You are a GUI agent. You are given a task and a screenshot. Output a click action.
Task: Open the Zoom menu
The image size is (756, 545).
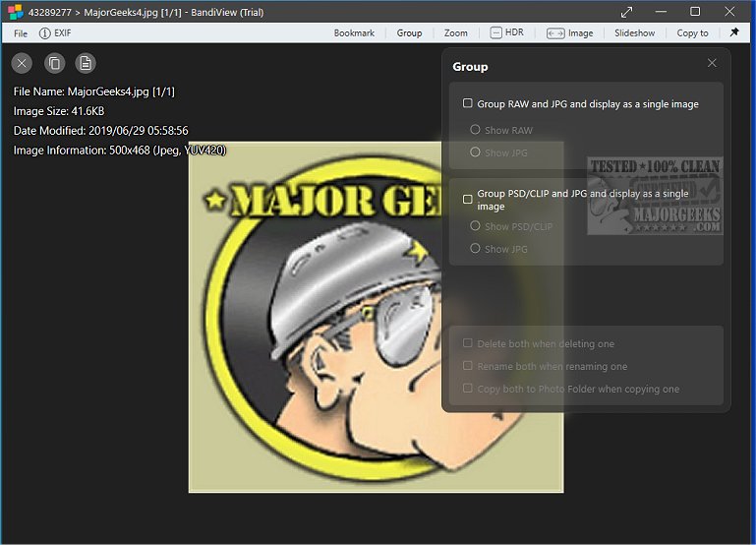455,33
